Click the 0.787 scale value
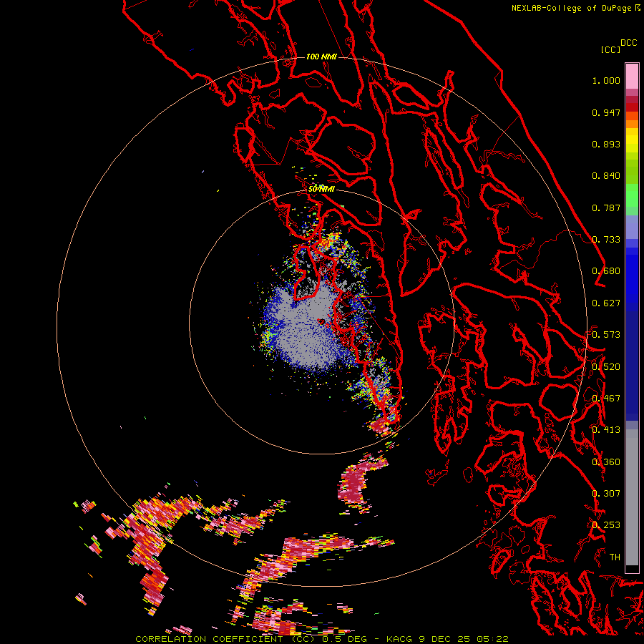644x644 pixels. tap(606, 208)
